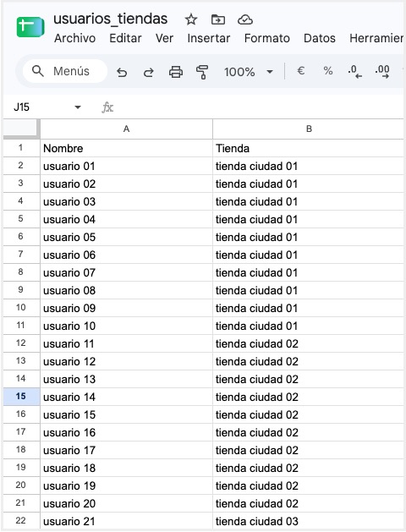Click the print icon
Viewport: 406px width, 532px height.
click(176, 72)
